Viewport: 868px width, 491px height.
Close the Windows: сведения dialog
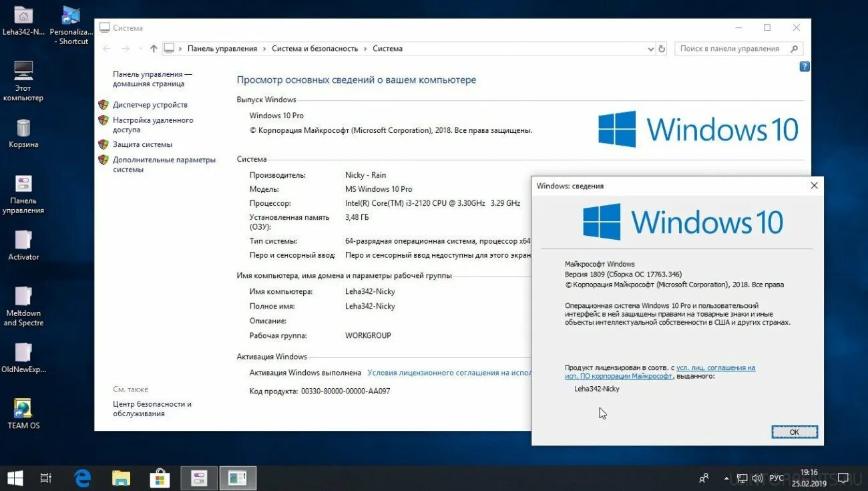pos(814,186)
